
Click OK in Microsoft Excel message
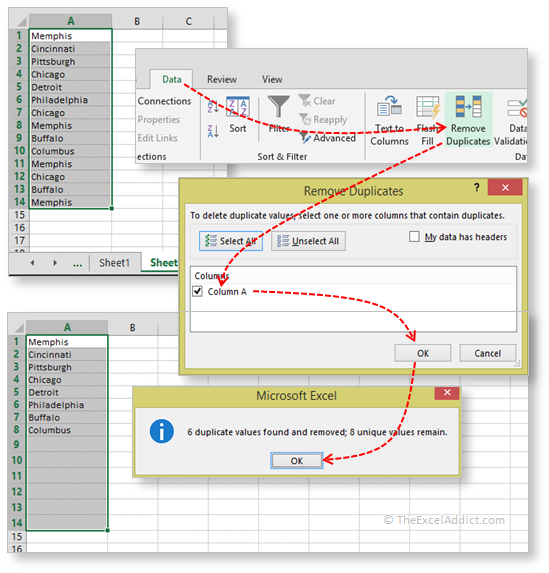tap(297, 460)
